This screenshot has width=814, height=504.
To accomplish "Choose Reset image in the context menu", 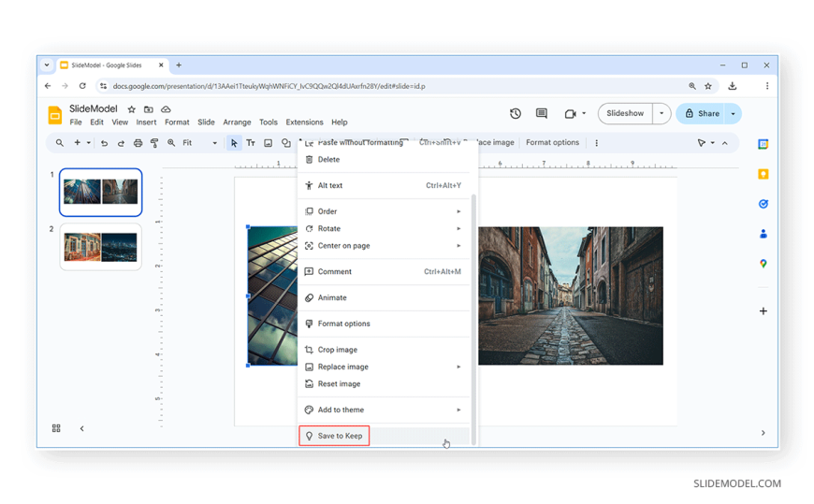I will [385, 383].
